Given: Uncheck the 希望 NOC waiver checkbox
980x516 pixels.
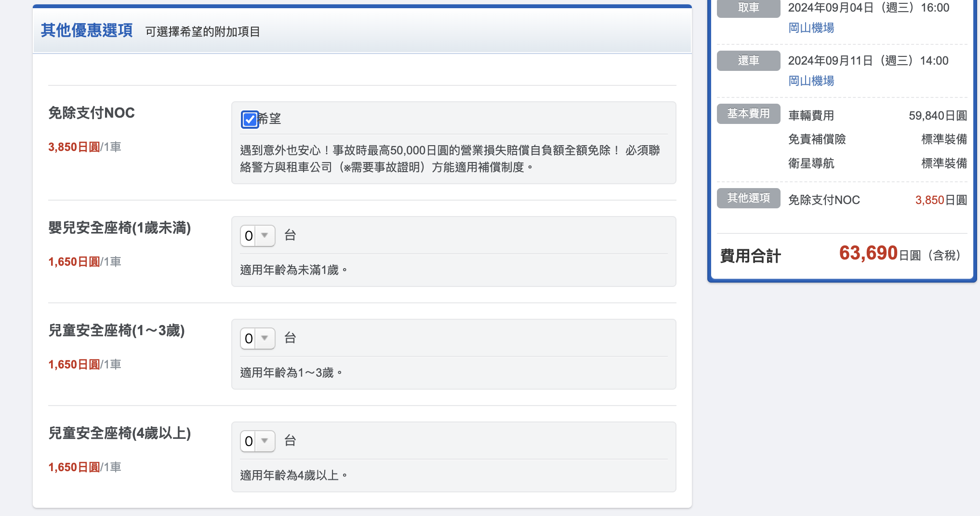Looking at the screenshot, I should [250, 119].
